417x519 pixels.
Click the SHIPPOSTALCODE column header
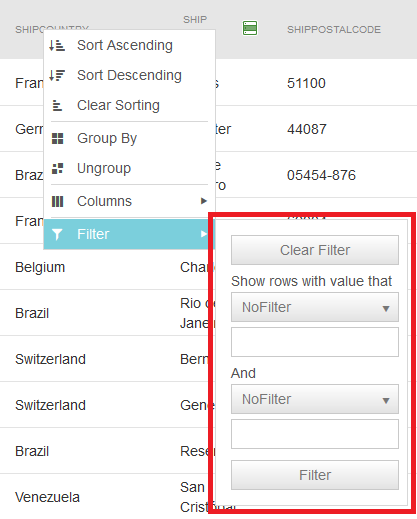coord(334,30)
